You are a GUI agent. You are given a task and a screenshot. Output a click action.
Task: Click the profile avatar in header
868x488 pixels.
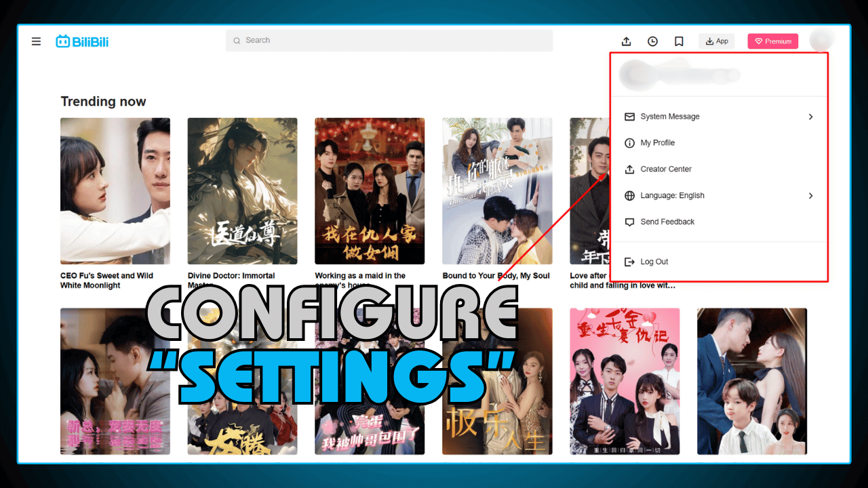(821, 41)
